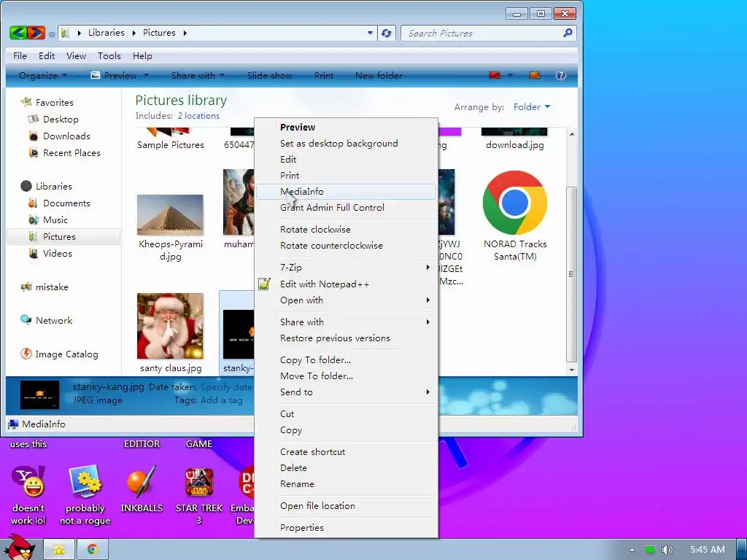
Task: Choose MediaInfo from context menu
Action: coord(347,192)
